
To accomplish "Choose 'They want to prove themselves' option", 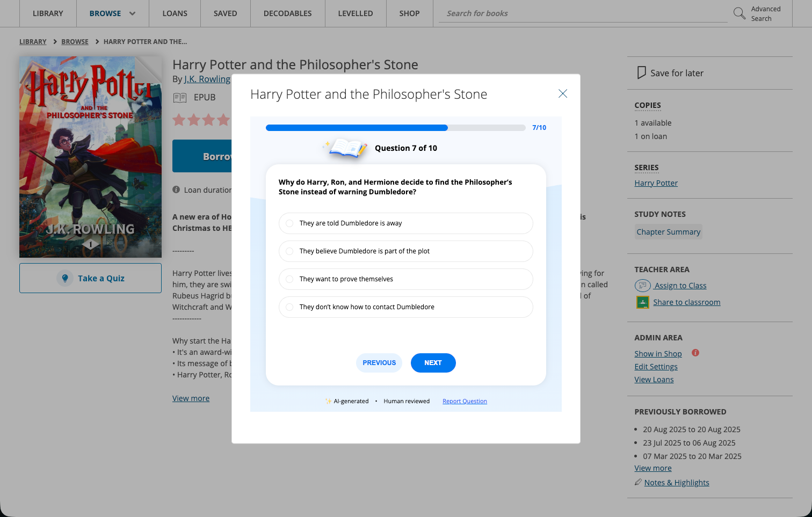I will point(406,279).
